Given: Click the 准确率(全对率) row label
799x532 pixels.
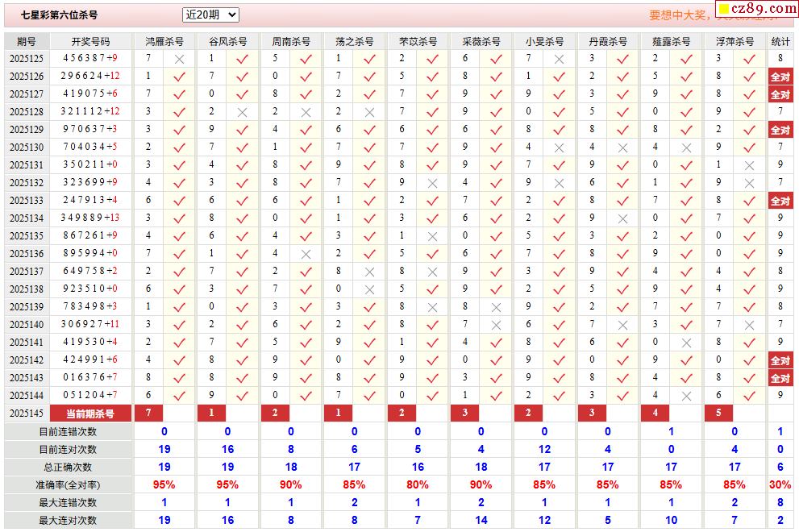Looking at the screenshot, I should click(x=68, y=485).
